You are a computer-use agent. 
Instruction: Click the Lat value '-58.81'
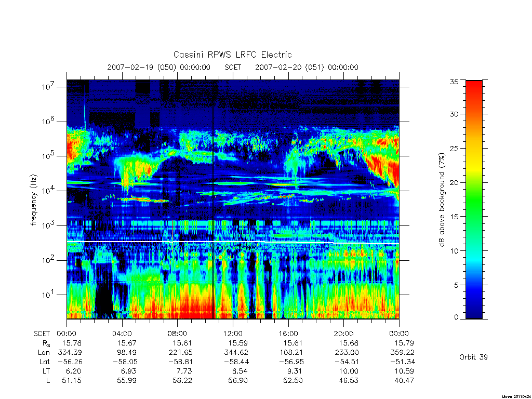coord(180,362)
